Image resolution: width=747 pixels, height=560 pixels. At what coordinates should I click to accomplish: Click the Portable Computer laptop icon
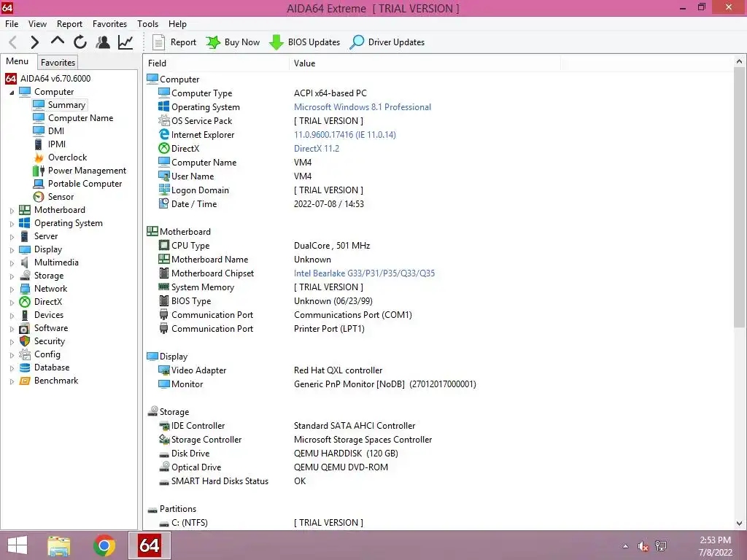point(39,184)
